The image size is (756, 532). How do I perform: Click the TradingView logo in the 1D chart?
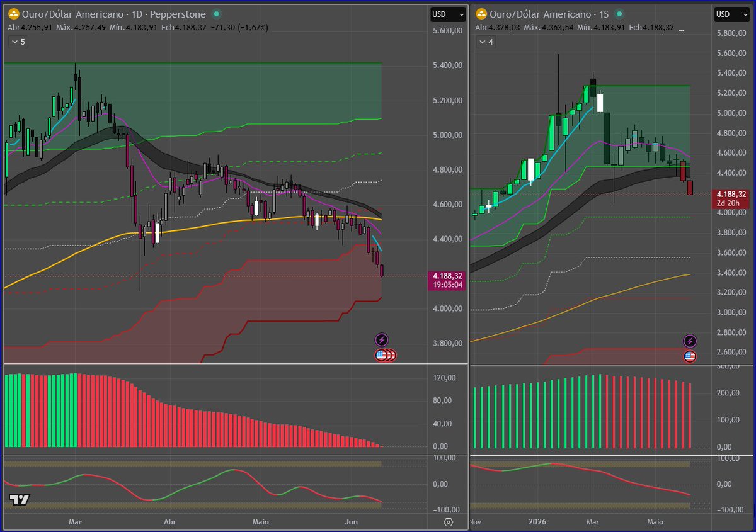point(19,500)
